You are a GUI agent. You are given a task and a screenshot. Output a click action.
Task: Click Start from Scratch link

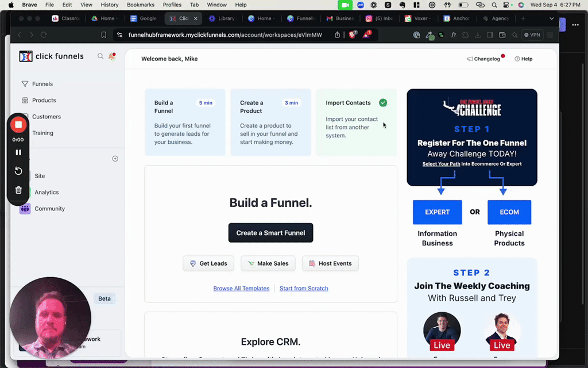[x=304, y=289]
